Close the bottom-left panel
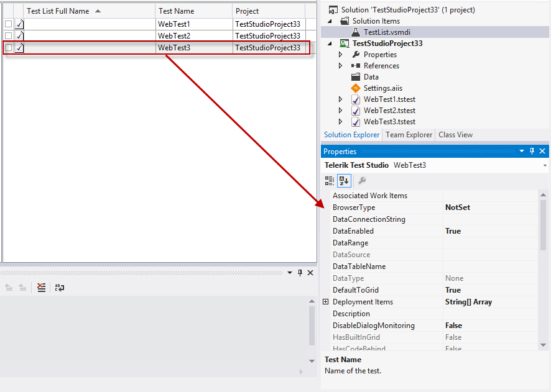The image size is (551, 392). 310,273
